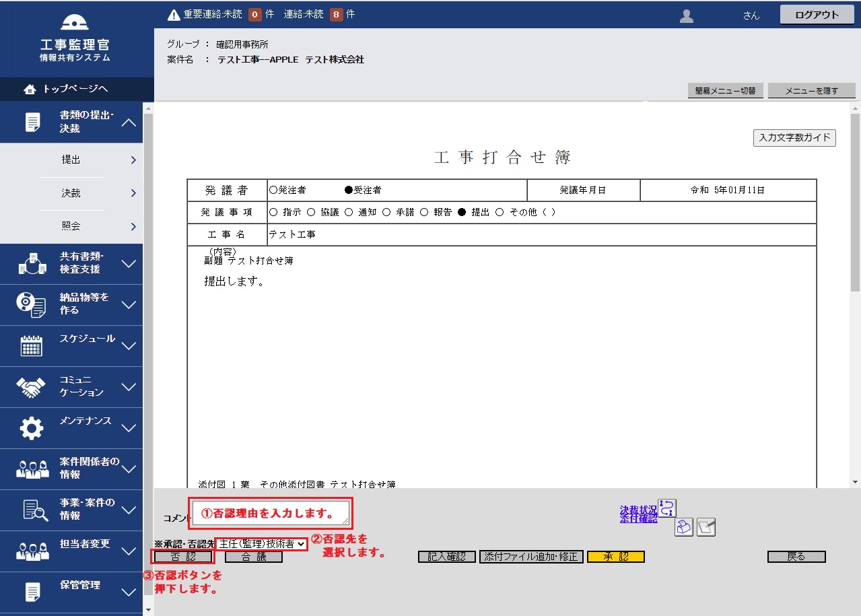Screen dimensions: 861x616
Task: Select the 通知 radio option
Action: tap(349, 212)
